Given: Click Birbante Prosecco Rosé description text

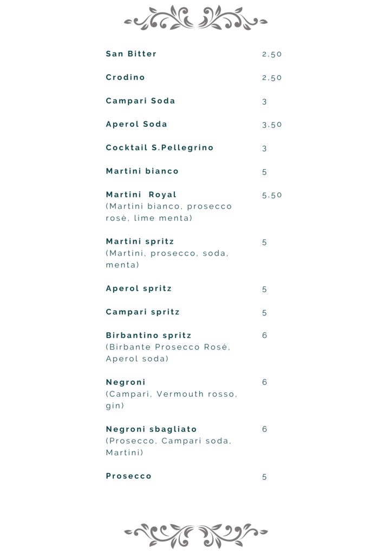Looking at the screenshot, I should (x=168, y=352).
